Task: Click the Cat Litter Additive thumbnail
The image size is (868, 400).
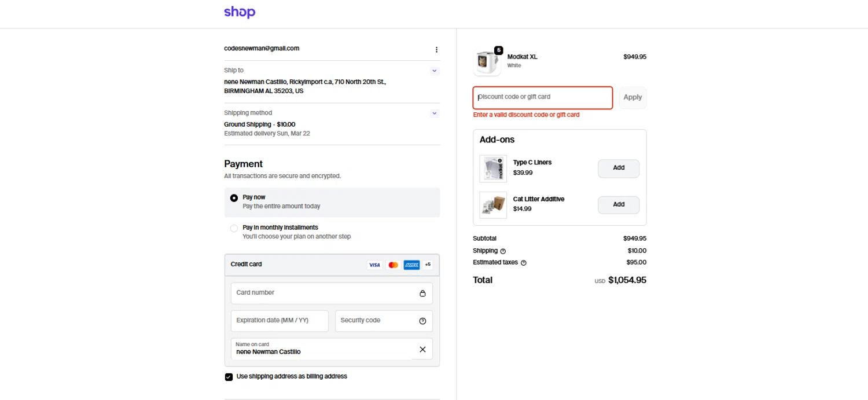Action: point(493,205)
